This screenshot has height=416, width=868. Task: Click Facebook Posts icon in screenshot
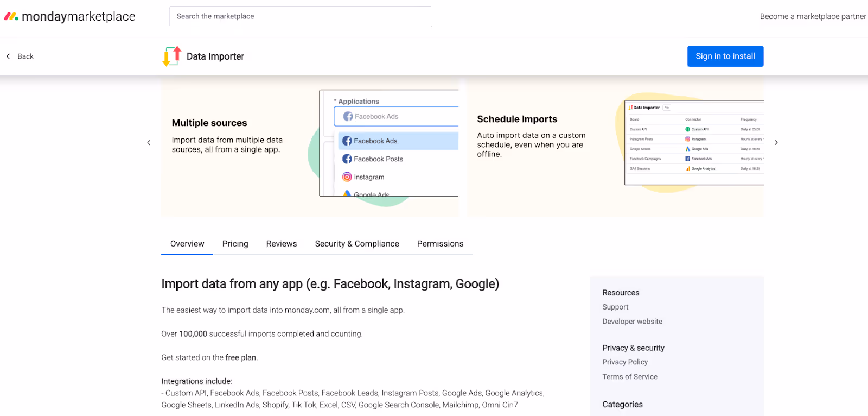point(347,159)
